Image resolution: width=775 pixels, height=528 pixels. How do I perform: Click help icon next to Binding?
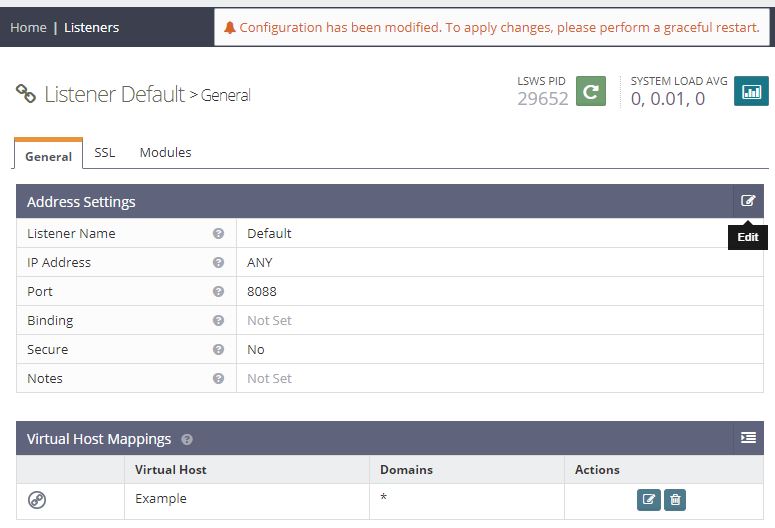click(x=218, y=320)
